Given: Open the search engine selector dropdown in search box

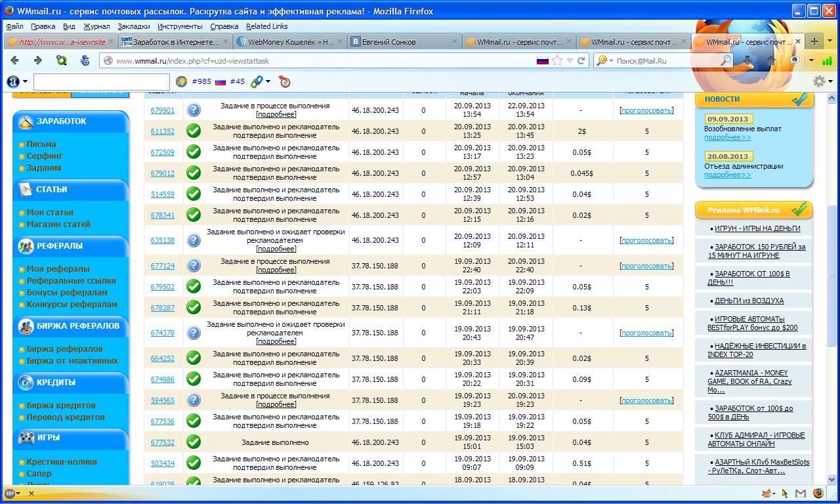Looking at the screenshot, I should 611,60.
